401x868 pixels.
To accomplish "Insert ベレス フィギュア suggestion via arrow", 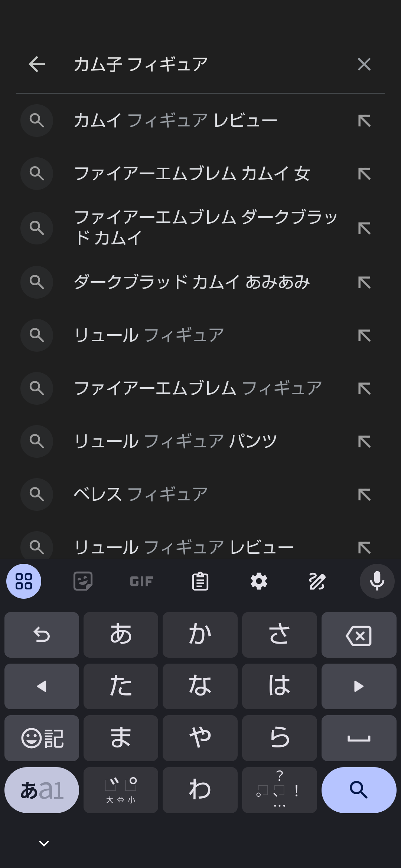I will [364, 494].
